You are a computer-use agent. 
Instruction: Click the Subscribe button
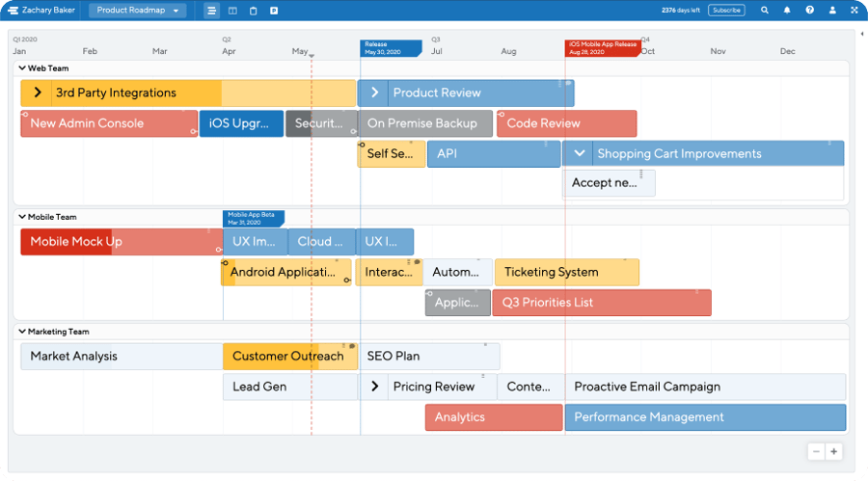pos(726,10)
